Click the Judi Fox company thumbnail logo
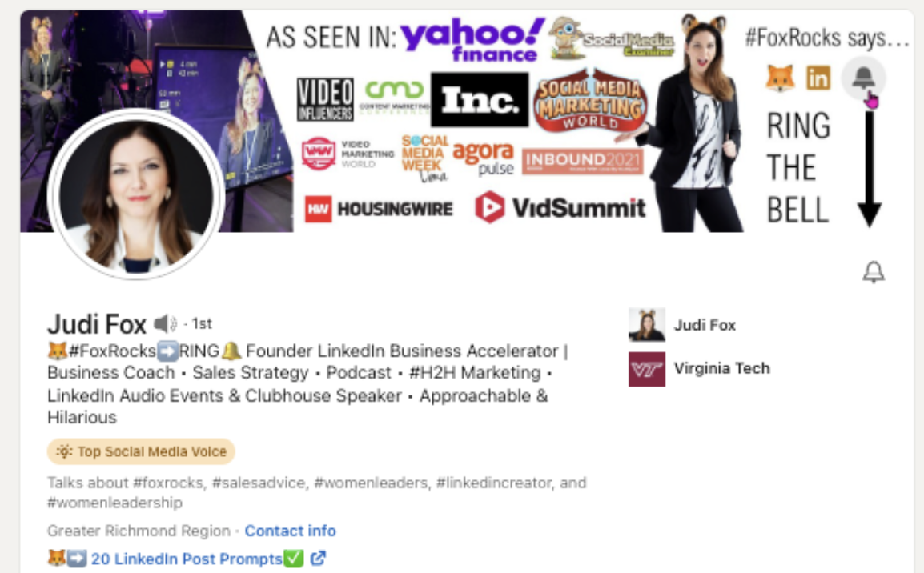Viewport: 924px width, 573px height. (x=646, y=324)
